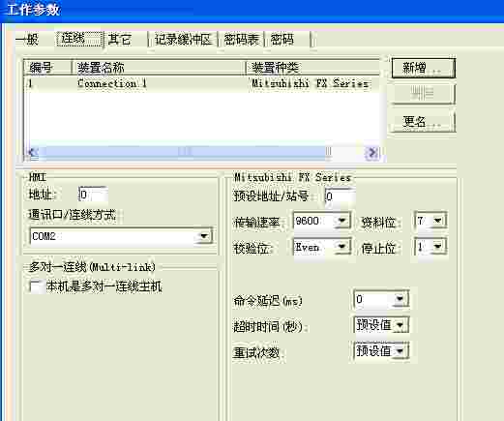Select the 记录缓冲区 tab
504x421 pixels.
coord(183,40)
